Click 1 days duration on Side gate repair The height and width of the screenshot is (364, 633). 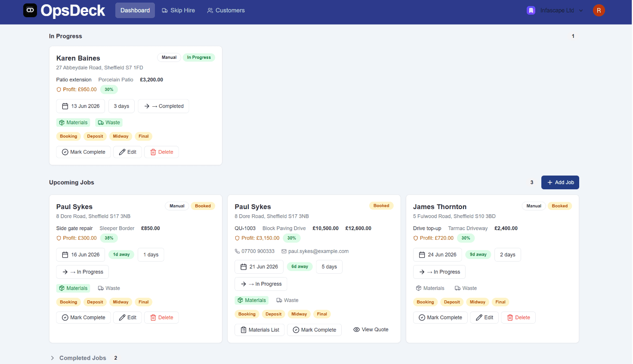151,255
